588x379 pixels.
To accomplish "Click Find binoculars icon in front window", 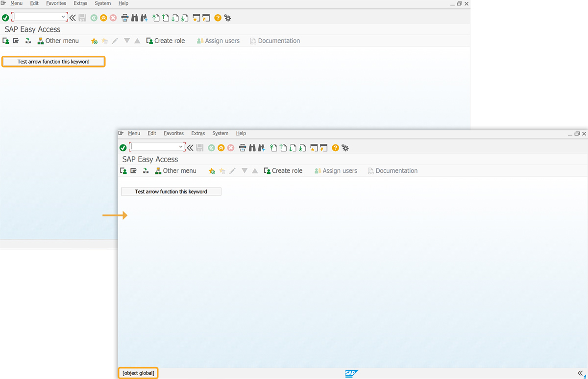I will (x=252, y=147).
